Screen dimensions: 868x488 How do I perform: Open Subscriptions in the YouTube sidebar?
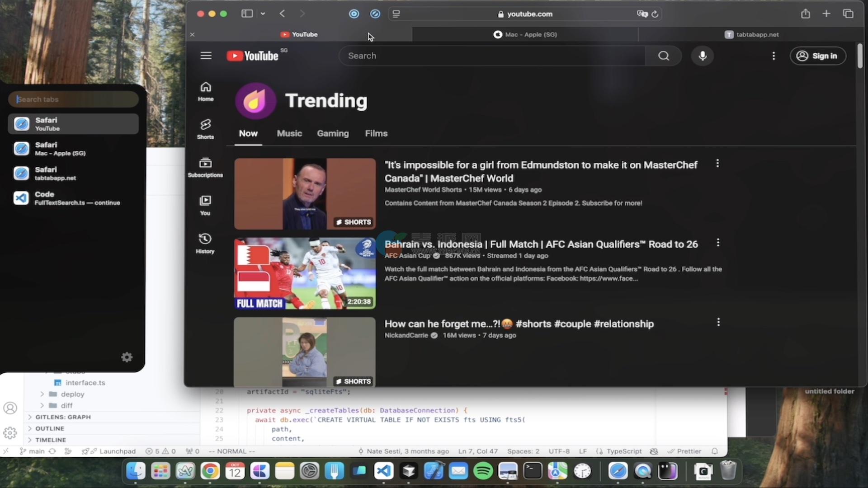pyautogui.click(x=205, y=167)
